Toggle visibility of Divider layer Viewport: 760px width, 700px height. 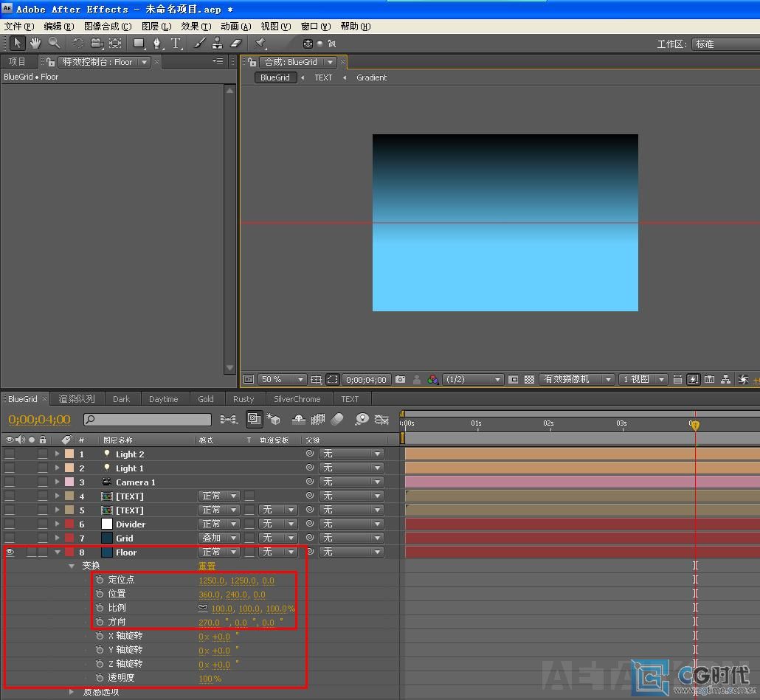(10, 524)
